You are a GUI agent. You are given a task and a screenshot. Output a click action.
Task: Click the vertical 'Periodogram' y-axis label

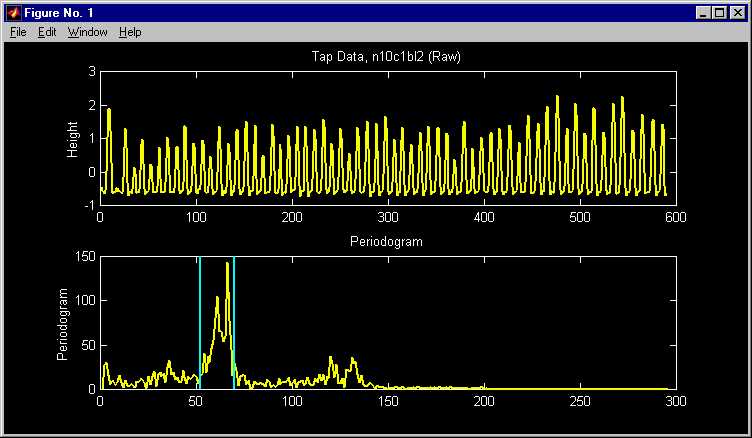pos(62,323)
